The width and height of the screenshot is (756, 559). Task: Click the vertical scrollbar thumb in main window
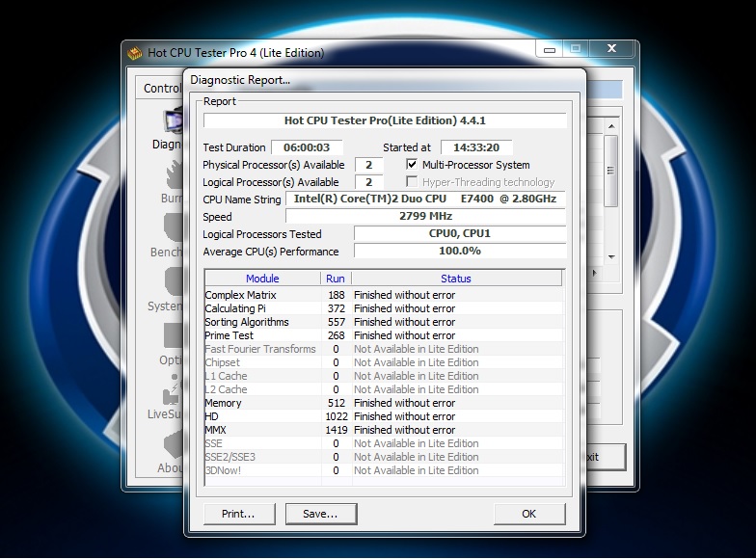click(611, 172)
